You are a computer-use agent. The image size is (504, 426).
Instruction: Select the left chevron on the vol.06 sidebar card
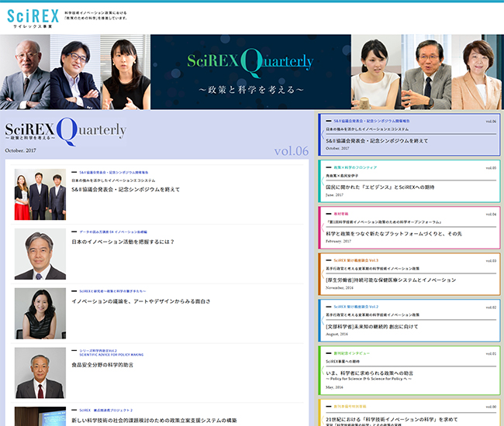point(323,135)
